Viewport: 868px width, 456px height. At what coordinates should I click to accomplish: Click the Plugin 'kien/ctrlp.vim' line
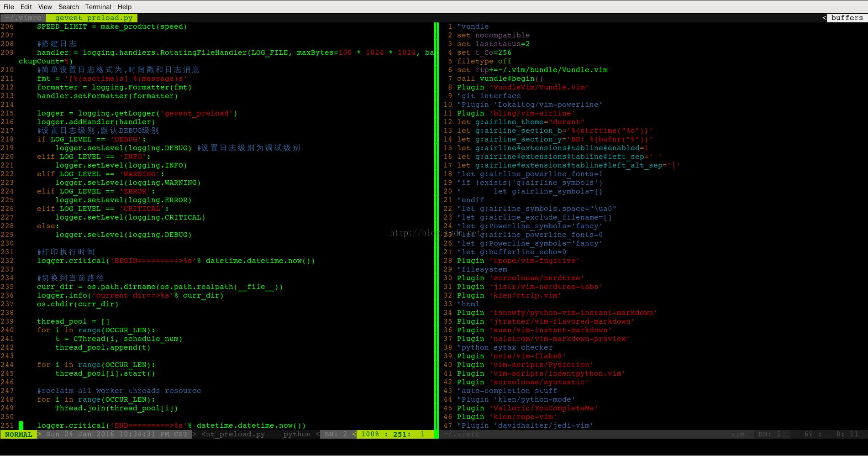509,295
